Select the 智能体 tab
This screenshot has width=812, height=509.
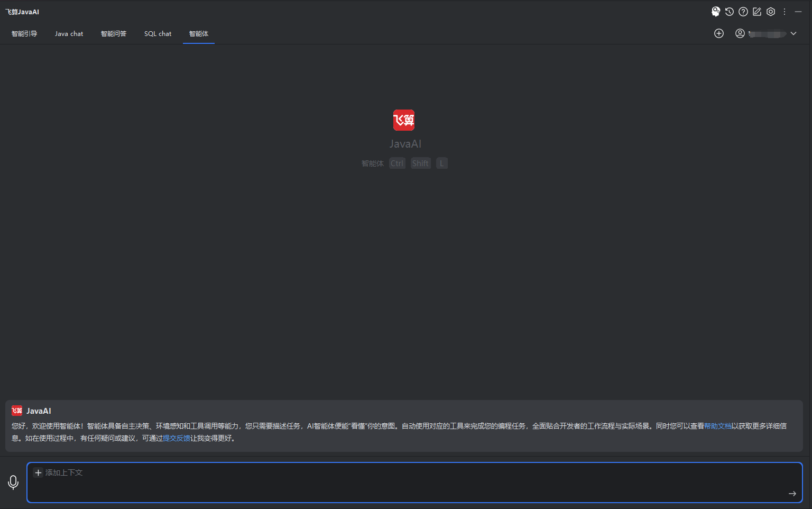199,34
